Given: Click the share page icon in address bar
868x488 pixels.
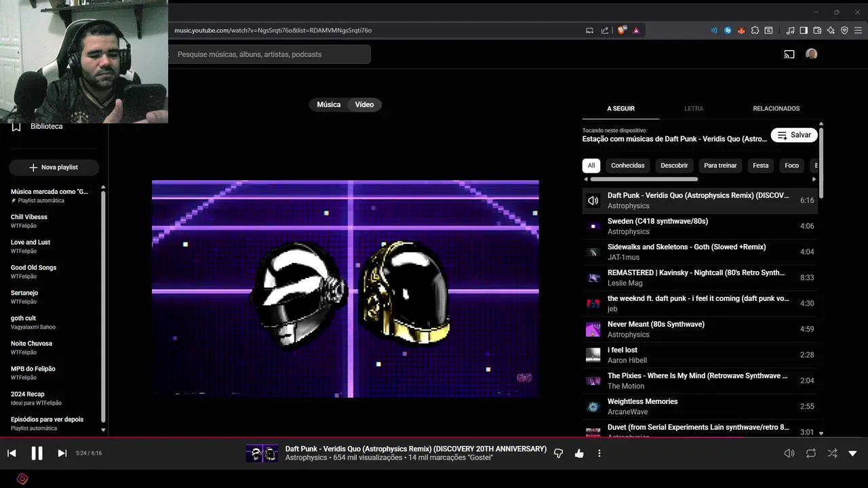Looking at the screenshot, I should 605,30.
